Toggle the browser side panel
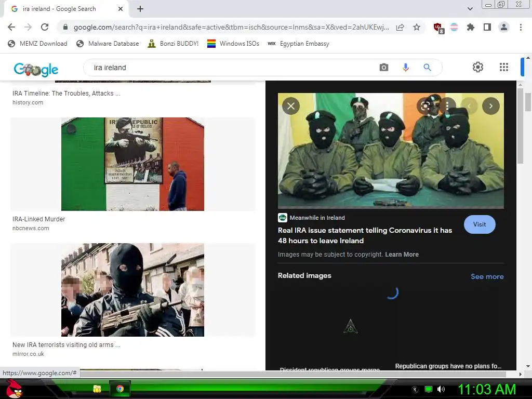Image resolution: width=532 pixels, height=399 pixels. [487, 27]
